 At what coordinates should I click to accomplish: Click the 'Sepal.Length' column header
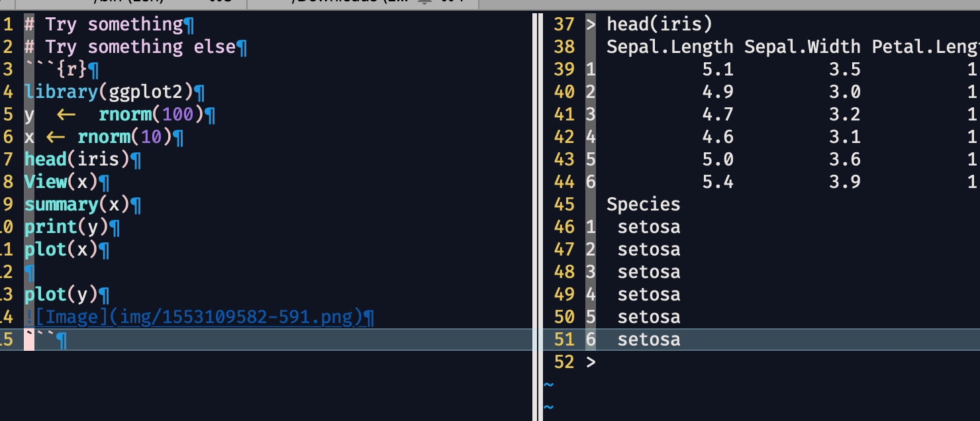(670, 47)
